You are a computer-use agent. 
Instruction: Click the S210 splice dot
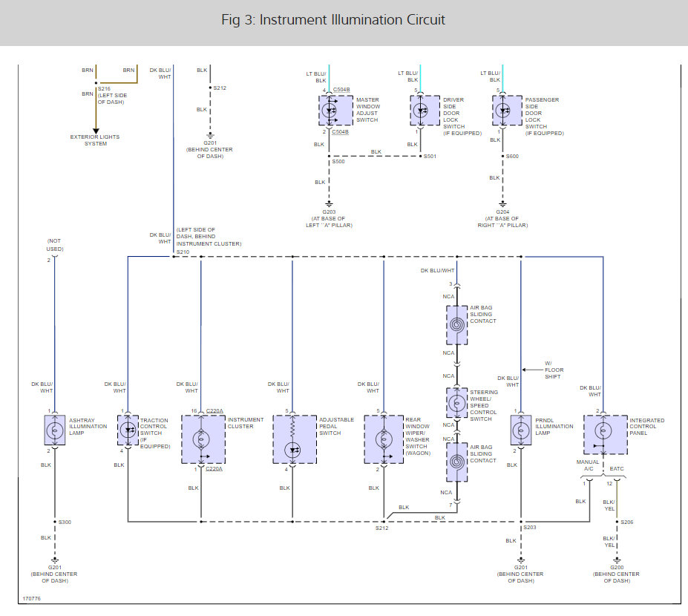tap(174, 257)
